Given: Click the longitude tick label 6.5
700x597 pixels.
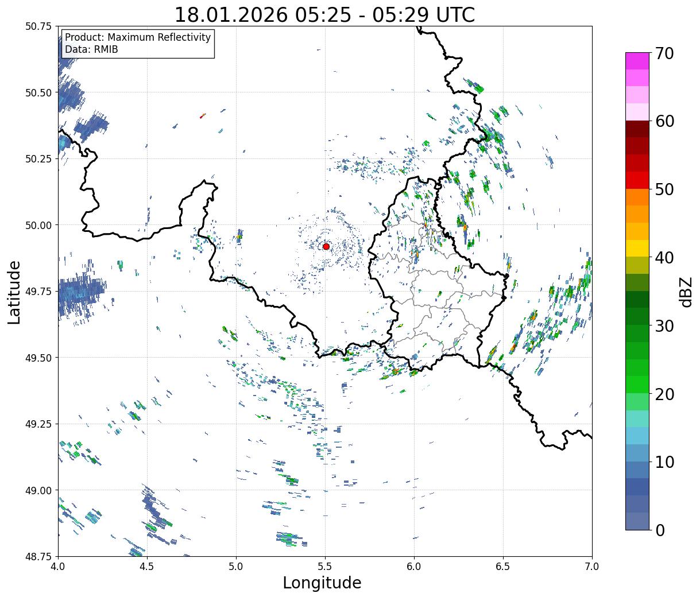Looking at the screenshot, I should (x=503, y=567).
